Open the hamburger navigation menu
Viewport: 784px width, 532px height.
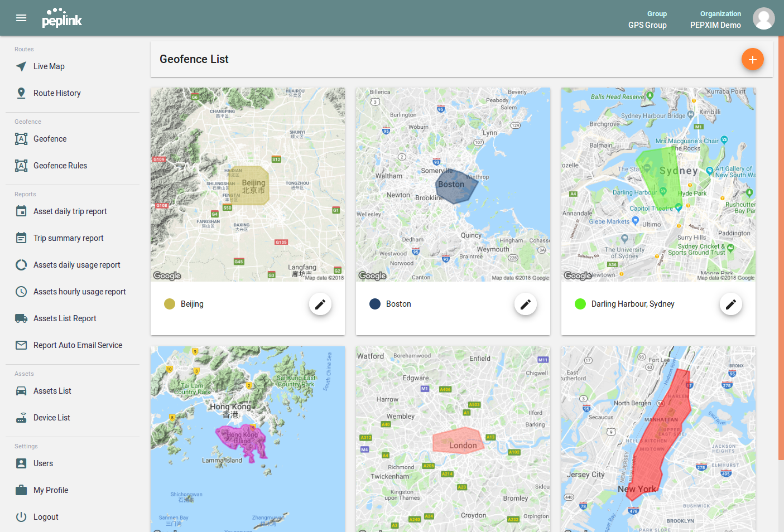click(21, 18)
